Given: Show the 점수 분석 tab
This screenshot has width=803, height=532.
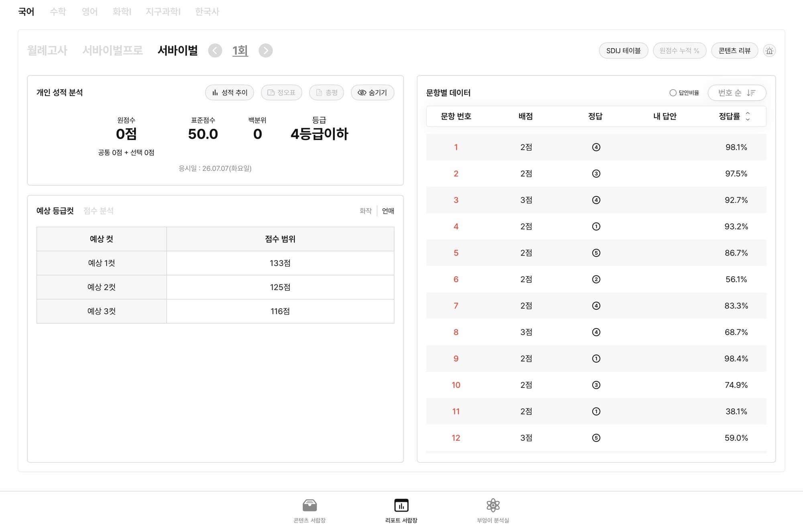Looking at the screenshot, I should [x=98, y=211].
